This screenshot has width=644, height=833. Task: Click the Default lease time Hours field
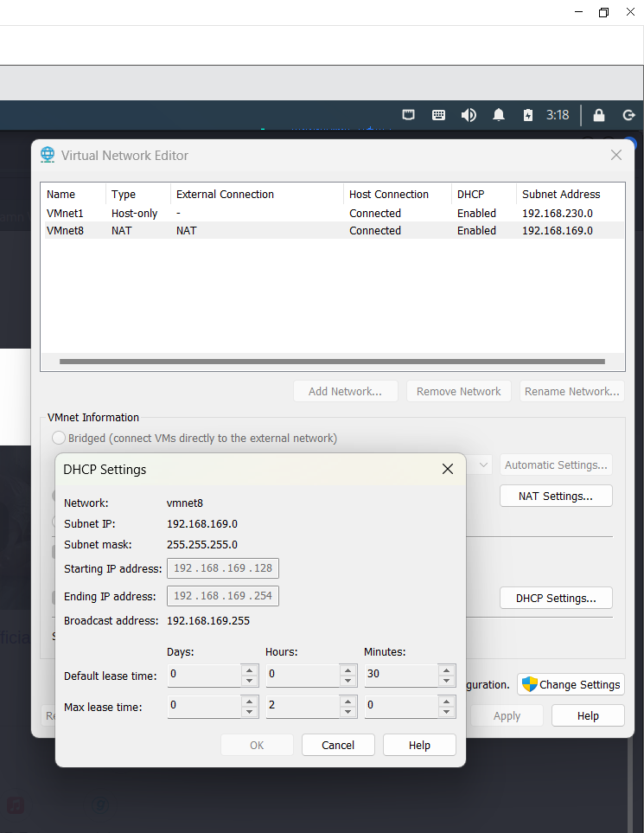click(303, 675)
